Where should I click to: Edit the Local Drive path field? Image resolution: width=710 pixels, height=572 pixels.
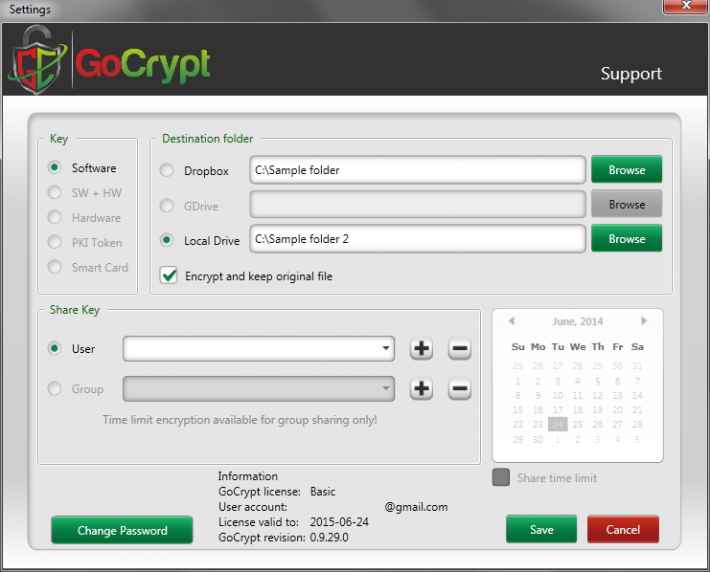point(417,239)
